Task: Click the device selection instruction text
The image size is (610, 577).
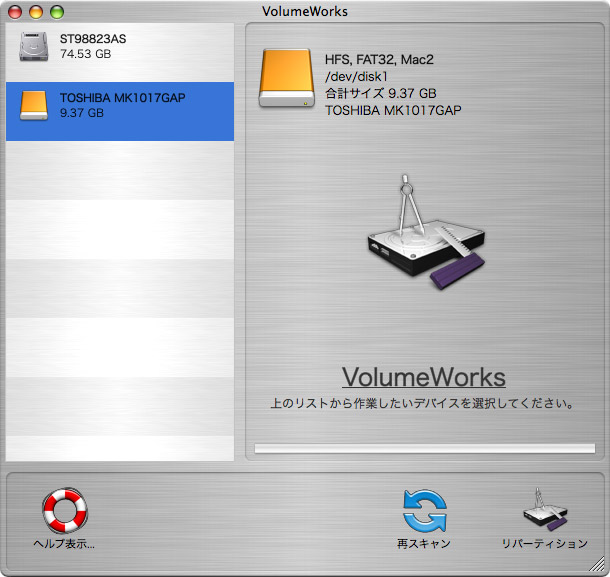Action: click(x=423, y=403)
